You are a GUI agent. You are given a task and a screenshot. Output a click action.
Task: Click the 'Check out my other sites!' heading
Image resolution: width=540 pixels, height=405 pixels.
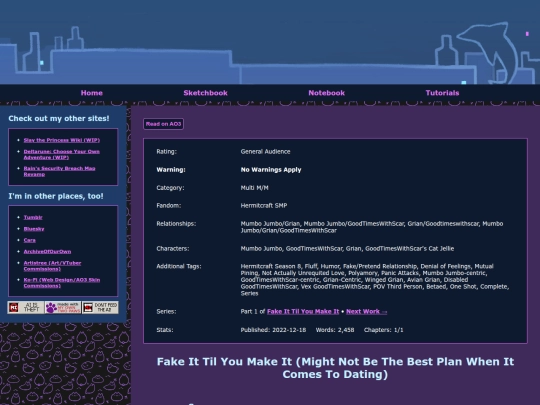[59, 118]
